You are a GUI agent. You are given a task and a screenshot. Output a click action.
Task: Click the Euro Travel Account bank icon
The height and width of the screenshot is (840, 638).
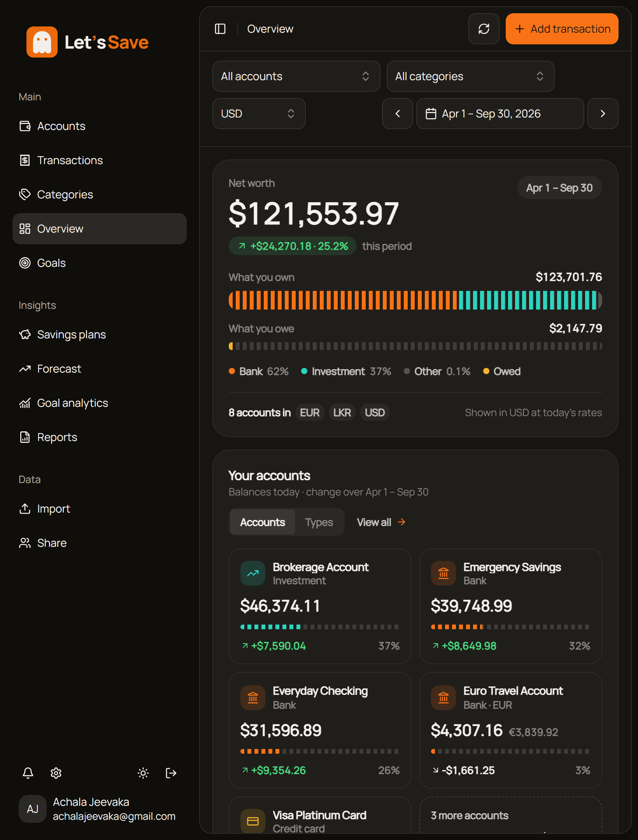click(x=443, y=698)
